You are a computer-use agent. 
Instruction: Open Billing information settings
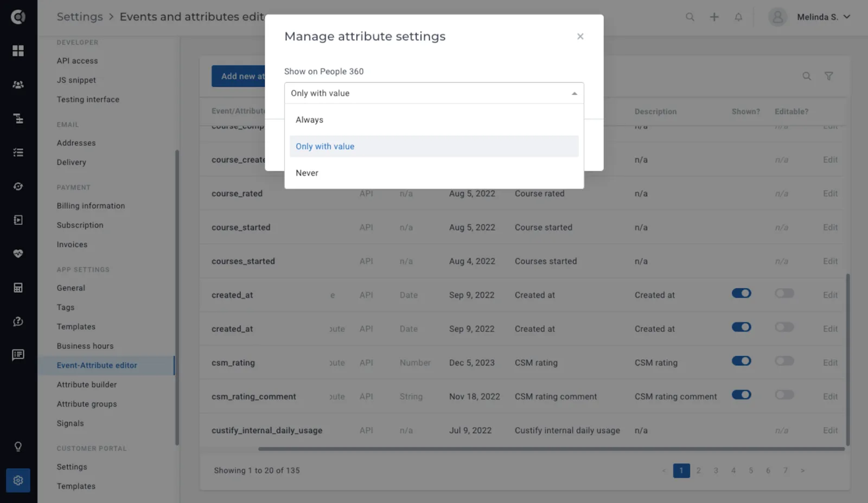[91, 206]
